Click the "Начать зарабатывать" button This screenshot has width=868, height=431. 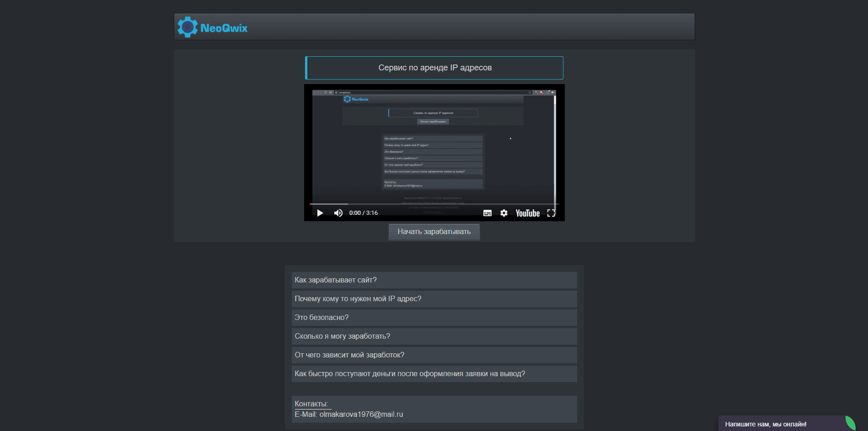(x=434, y=232)
